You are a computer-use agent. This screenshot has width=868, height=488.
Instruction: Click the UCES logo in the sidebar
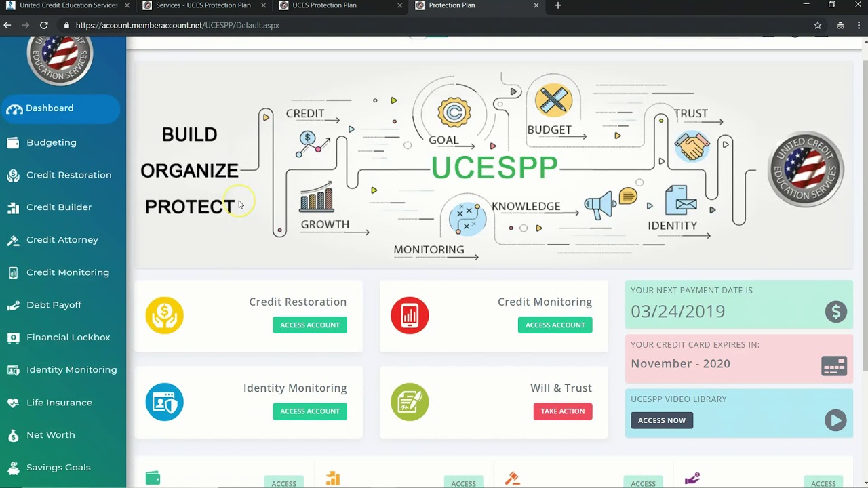pyautogui.click(x=60, y=60)
